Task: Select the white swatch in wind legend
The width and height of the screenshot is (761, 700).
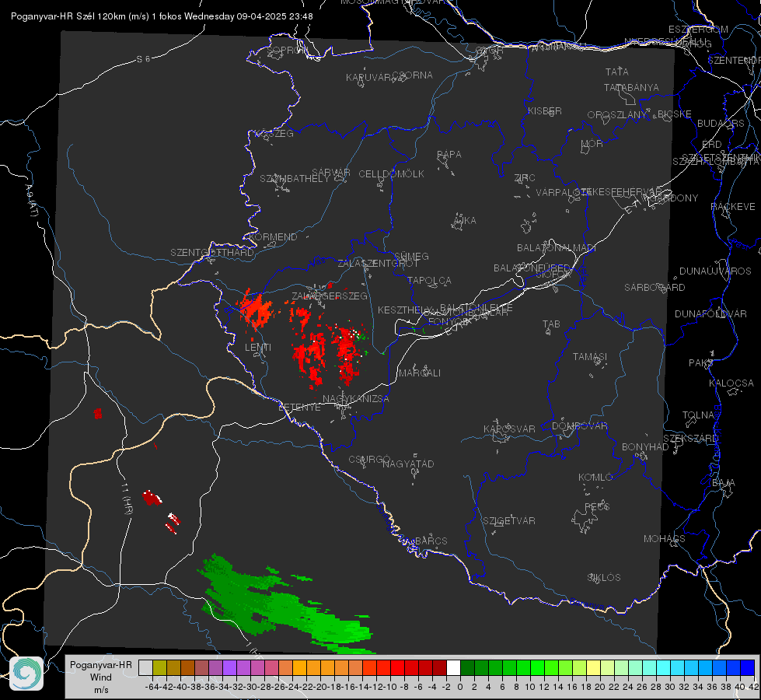Action: pos(453,667)
